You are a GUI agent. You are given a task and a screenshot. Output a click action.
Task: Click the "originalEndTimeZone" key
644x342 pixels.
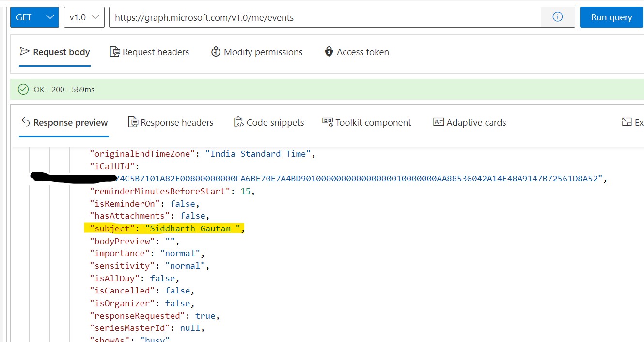pyautogui.click(x=142, y=154)
